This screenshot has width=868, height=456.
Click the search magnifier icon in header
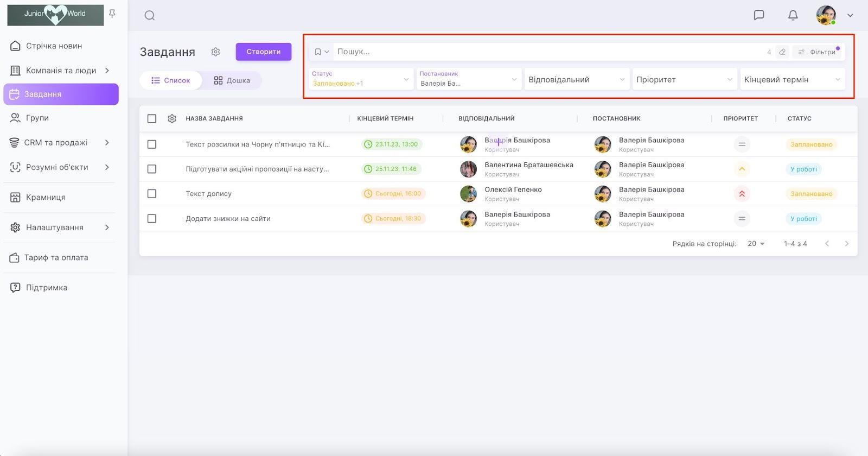tap(150, 16)
